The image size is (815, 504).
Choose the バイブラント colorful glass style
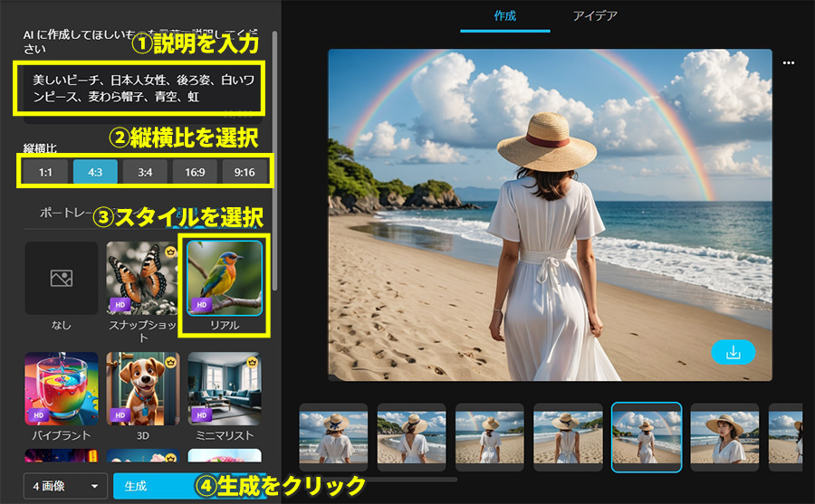point(62,388)
